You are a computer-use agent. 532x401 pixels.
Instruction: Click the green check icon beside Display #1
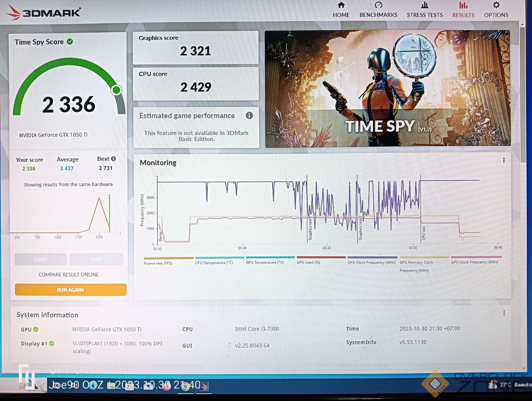pyautogui.click(x=52, y=344)
